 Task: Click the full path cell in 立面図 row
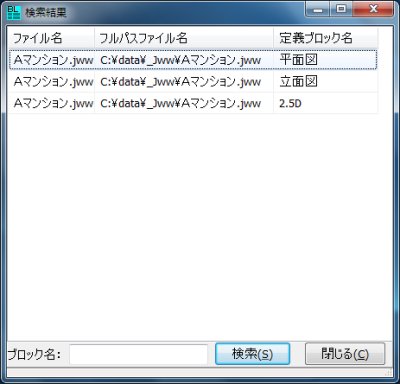tap(184, 82)
